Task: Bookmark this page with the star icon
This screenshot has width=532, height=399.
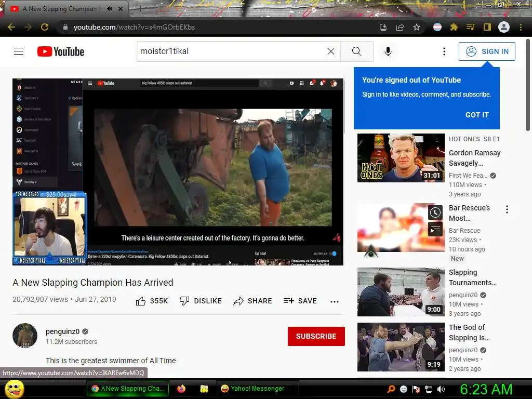Action: [417, 27]
